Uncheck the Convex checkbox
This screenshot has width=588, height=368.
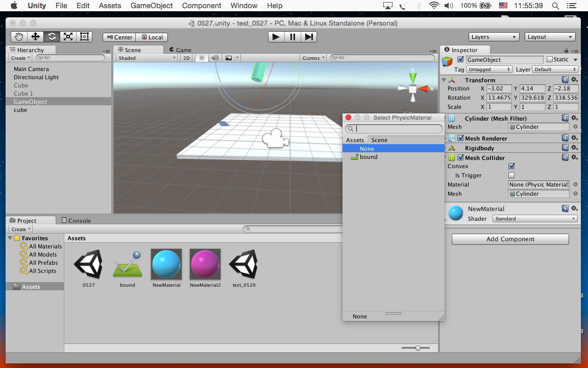(x=511, y=166)
